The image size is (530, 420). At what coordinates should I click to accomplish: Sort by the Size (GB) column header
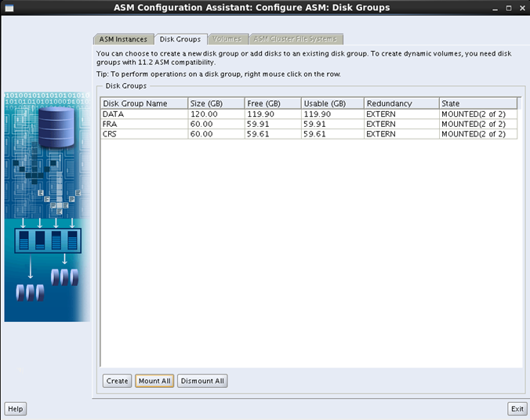click(x=216, y=103)
